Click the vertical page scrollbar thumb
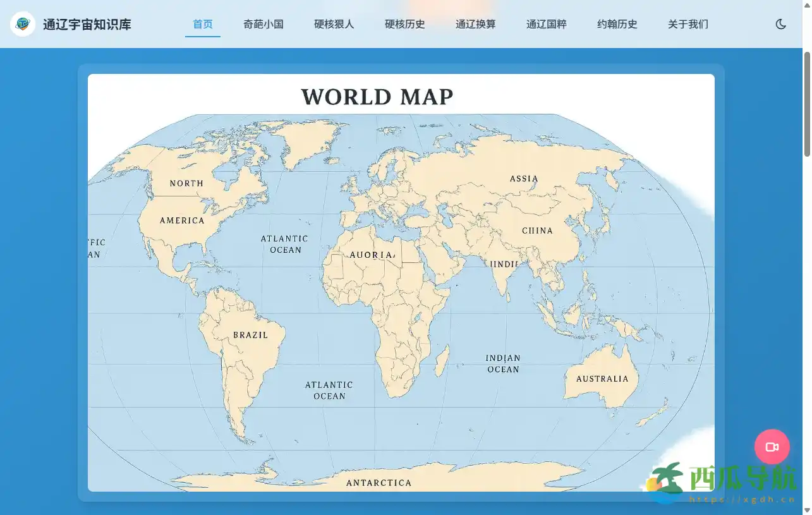The image size is (812, 515). [x=807, y=104]
